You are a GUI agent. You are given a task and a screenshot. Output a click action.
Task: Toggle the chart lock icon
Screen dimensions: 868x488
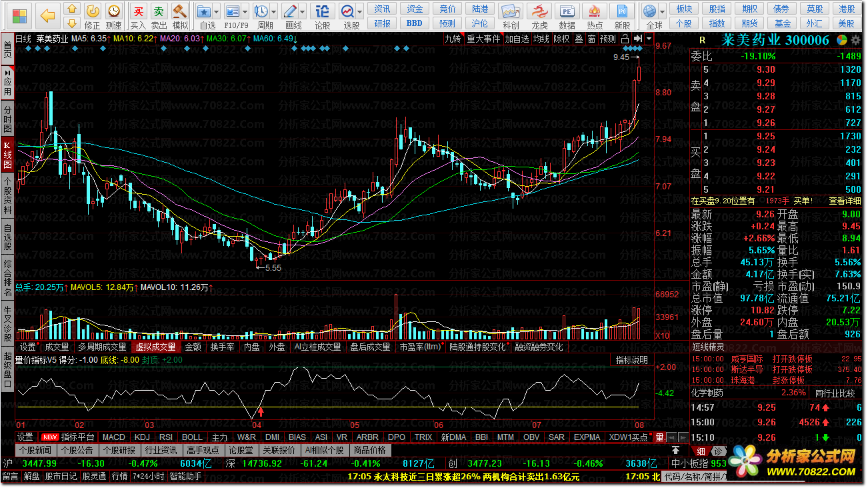625,39
